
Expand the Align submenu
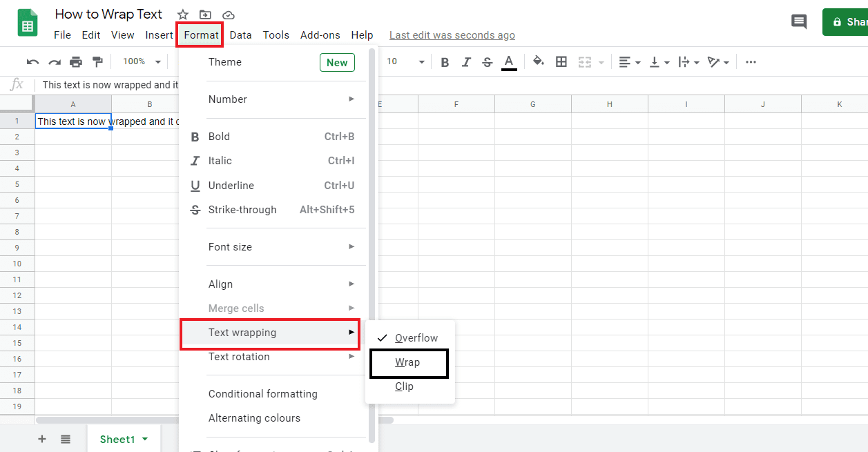(273, 284)
